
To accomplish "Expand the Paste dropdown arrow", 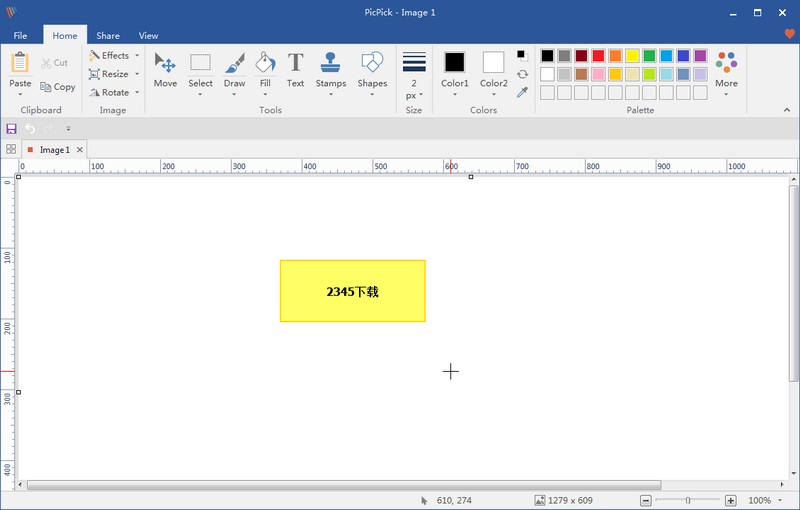I will click(20, 94).
